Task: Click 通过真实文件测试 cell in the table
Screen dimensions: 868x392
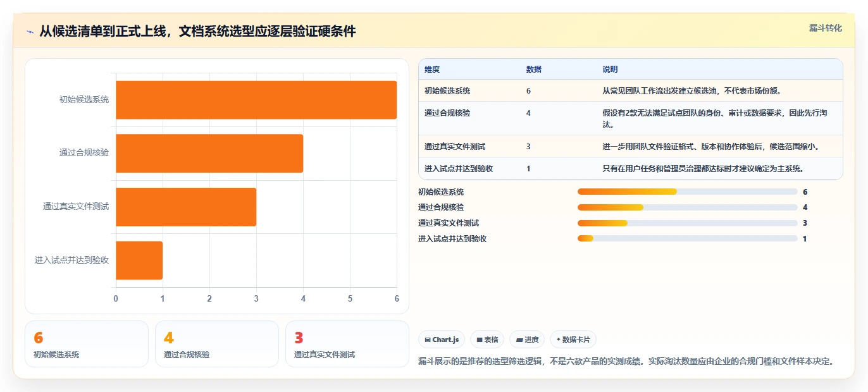Action: coord(455,147)
